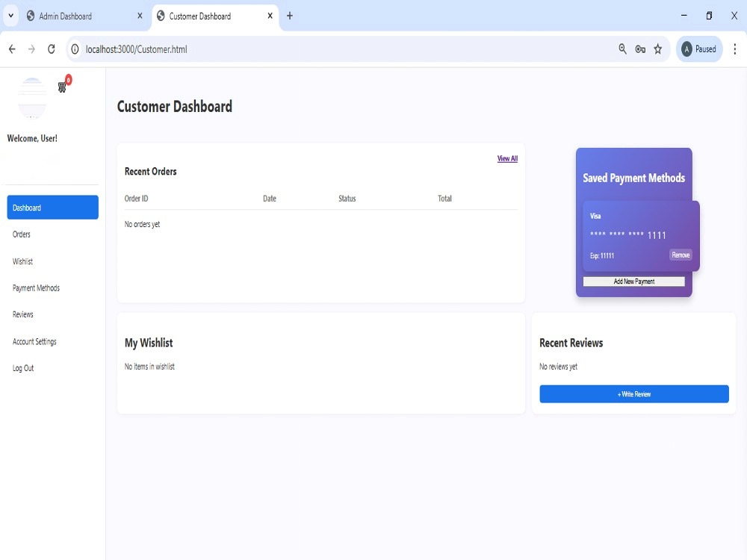Screen dimensions: 747x560
Task: Close the Admin Dashboard tab
Action: [x=140, y=16]
